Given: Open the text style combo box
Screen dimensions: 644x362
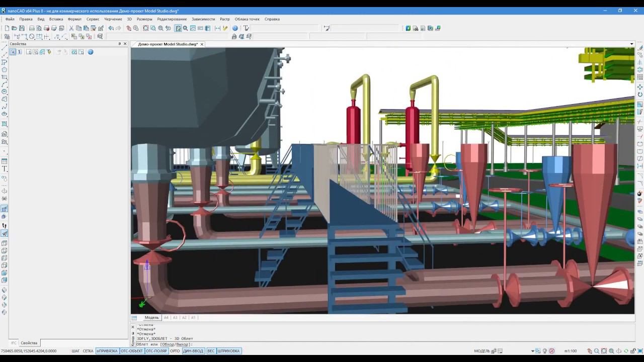Looking at the screenshot, I should [284, 28].
